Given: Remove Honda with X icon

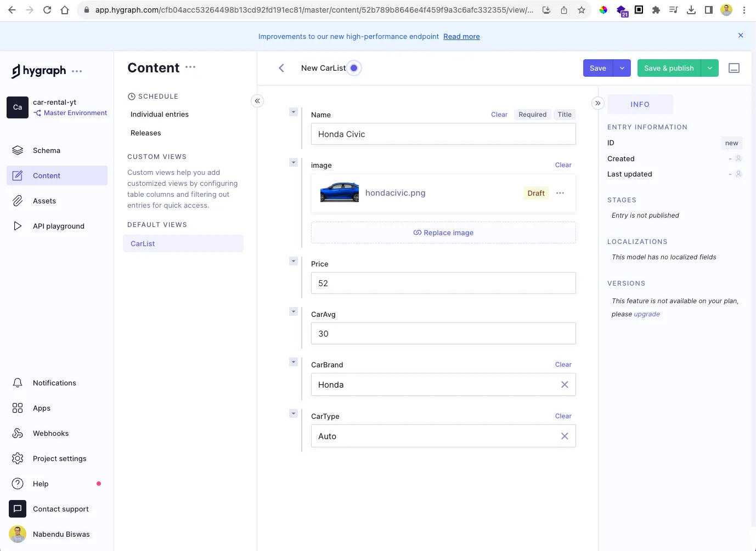Looking at the screenshot, I should (x=565, y=384).
